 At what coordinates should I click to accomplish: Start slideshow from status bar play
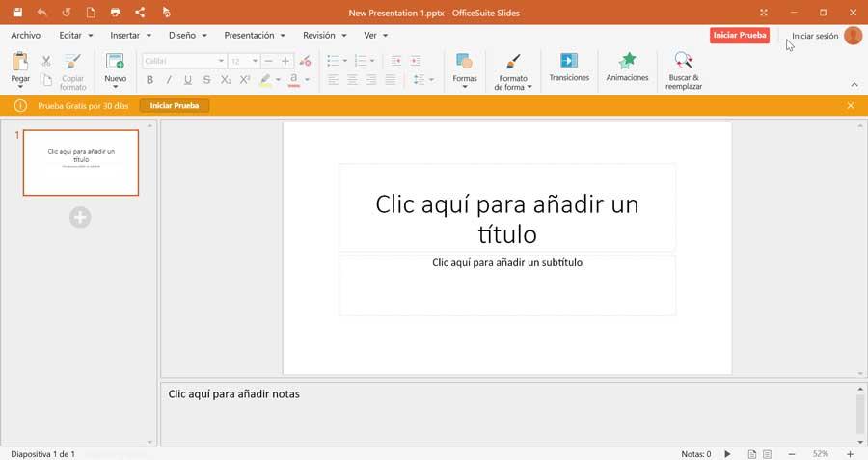click(x=727, y=454)
